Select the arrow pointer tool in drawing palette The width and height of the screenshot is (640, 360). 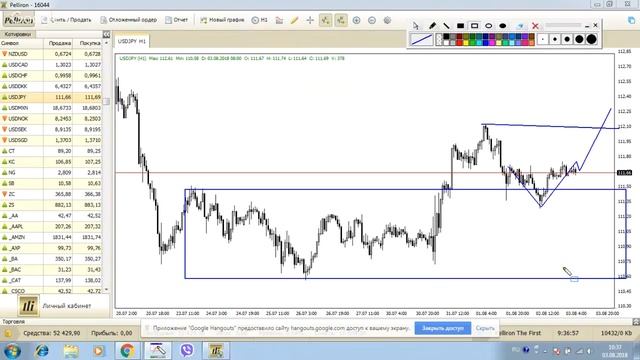(x=416, y=26)
